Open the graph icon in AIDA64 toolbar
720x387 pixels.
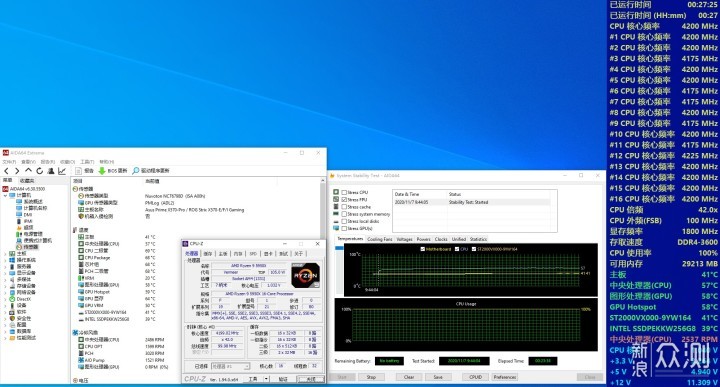tap(62, 171)
